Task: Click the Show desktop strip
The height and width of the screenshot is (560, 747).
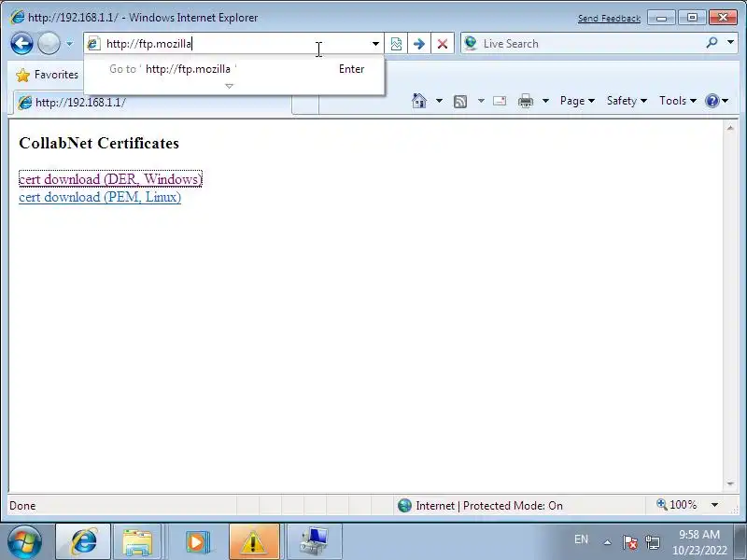Action: click(740, 542)
